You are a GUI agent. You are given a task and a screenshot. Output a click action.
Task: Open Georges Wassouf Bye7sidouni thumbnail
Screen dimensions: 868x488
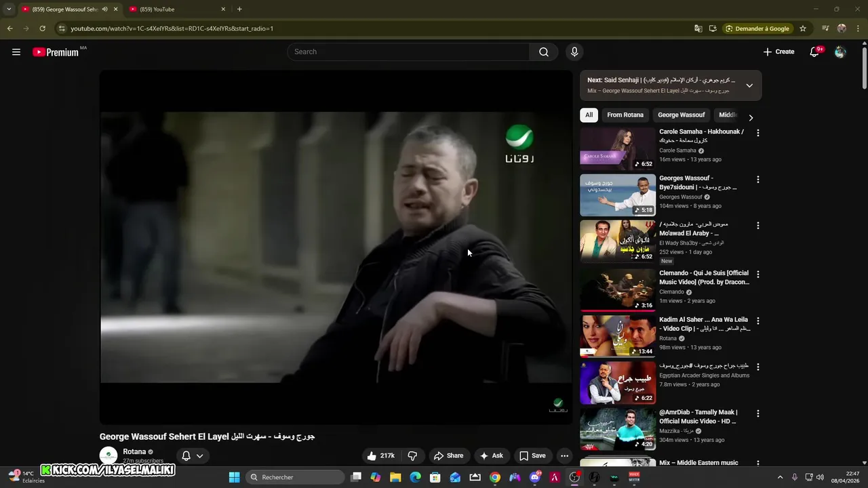tap(618, 195)
